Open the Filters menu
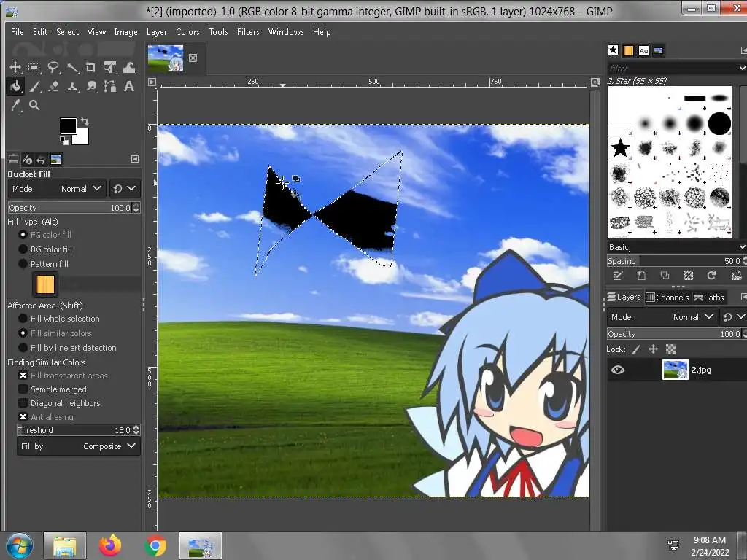The image size is (747, 560). pos(248,32)
